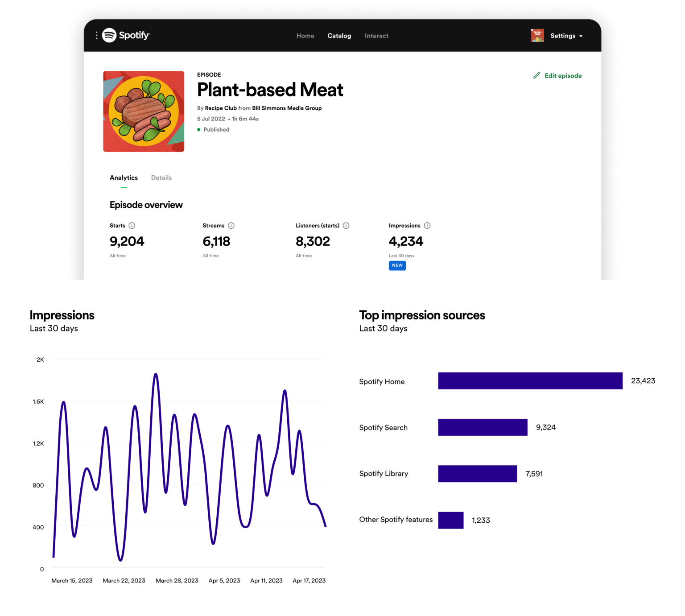Show info icon next to Streams
The image size is (685, 616).
pos(231,226)
